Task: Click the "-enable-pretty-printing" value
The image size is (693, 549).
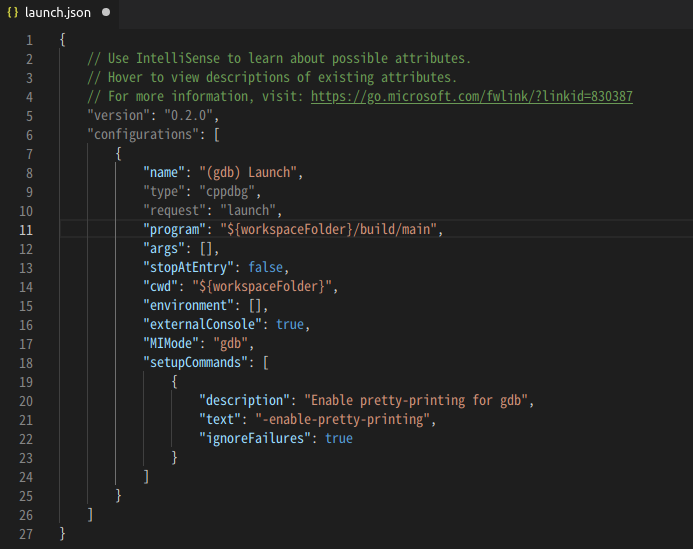Action: click(x=343, y=419)
